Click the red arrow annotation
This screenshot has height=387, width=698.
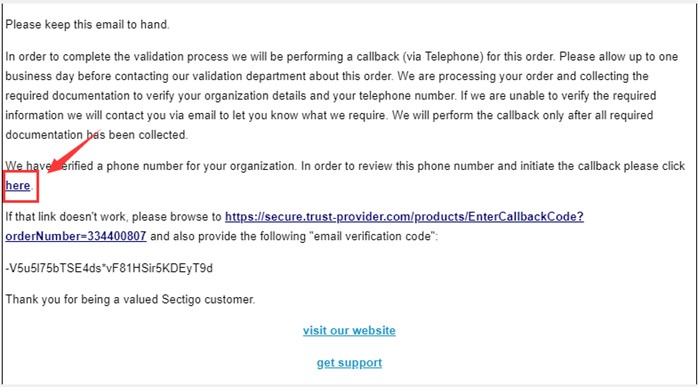point(72,152)
